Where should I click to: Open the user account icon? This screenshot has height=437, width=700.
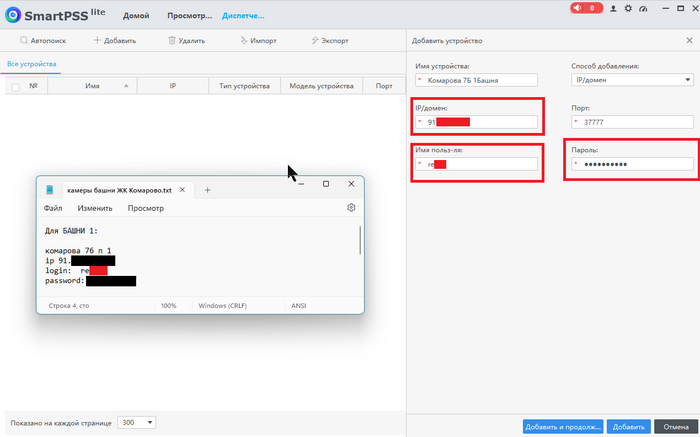point(613,8)
